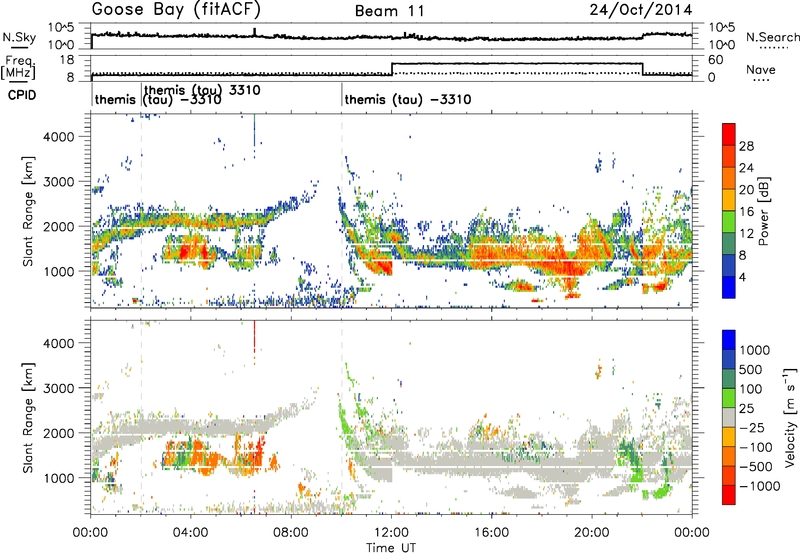800x554 pixels.
Task: Click the 'Beam 11' label
Action: [390, 11]
